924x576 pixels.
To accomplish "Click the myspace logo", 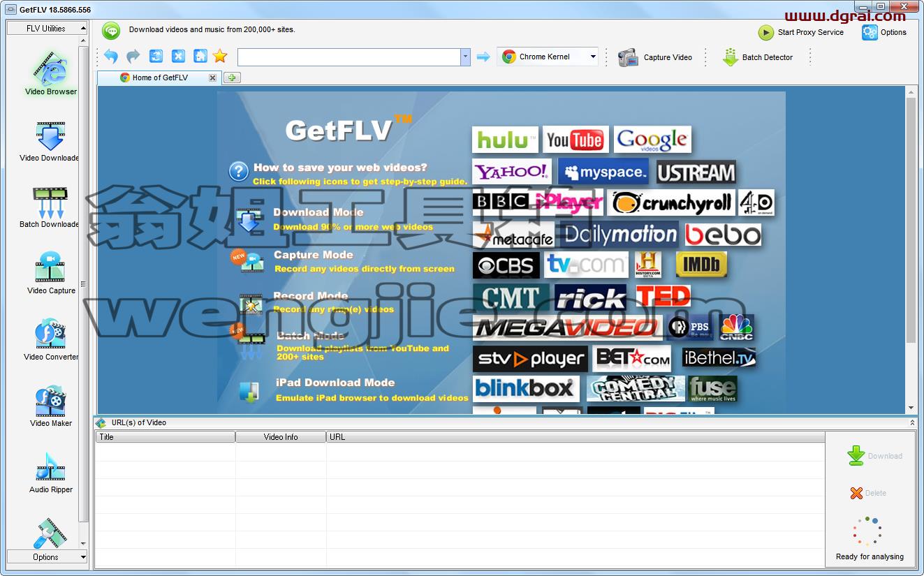I will tap(603, 172).
